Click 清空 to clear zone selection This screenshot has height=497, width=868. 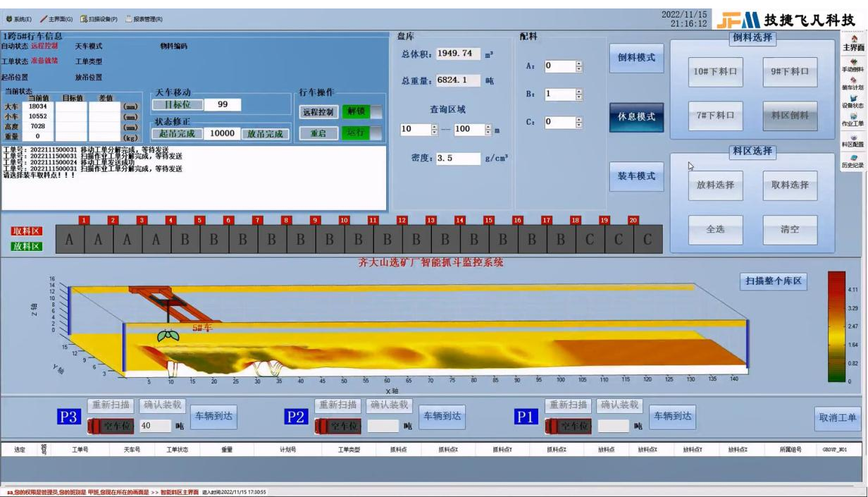click(x=790, y=230)
